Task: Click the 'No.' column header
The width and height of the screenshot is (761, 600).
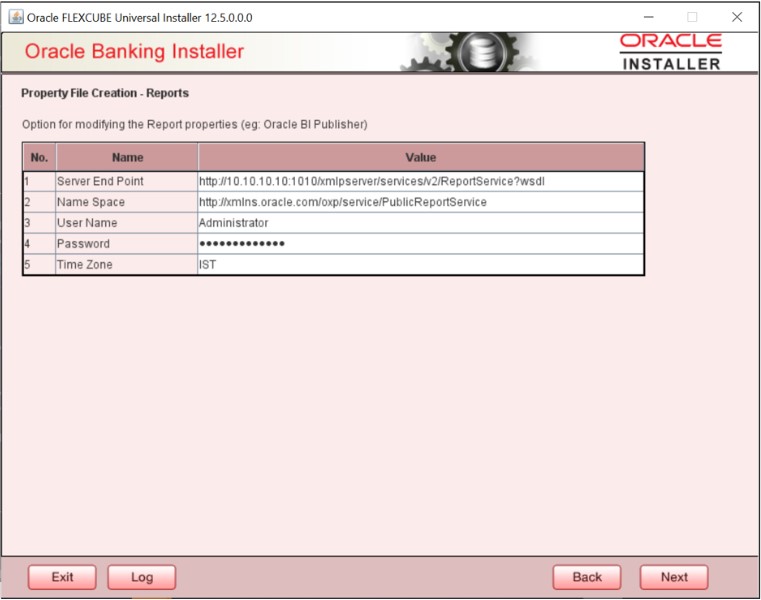Action: [39, 157]
